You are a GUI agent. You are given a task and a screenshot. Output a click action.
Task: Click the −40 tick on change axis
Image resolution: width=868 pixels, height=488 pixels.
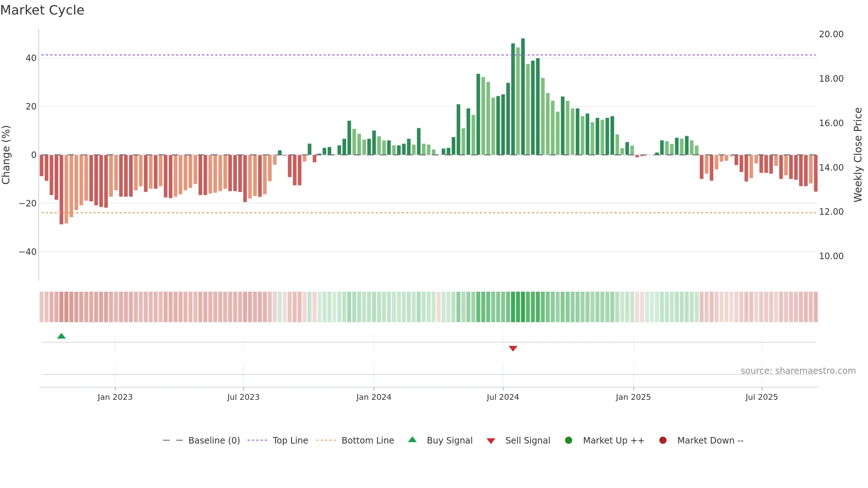point(28,252)
